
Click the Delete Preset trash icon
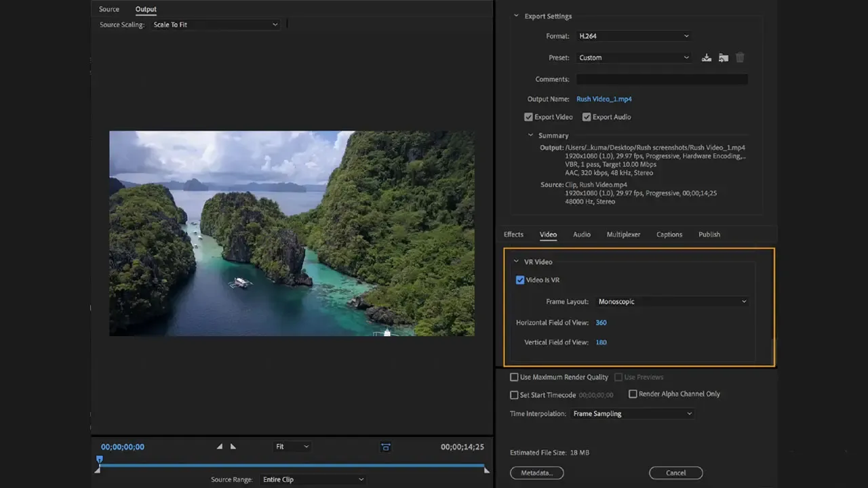[741, 58]
